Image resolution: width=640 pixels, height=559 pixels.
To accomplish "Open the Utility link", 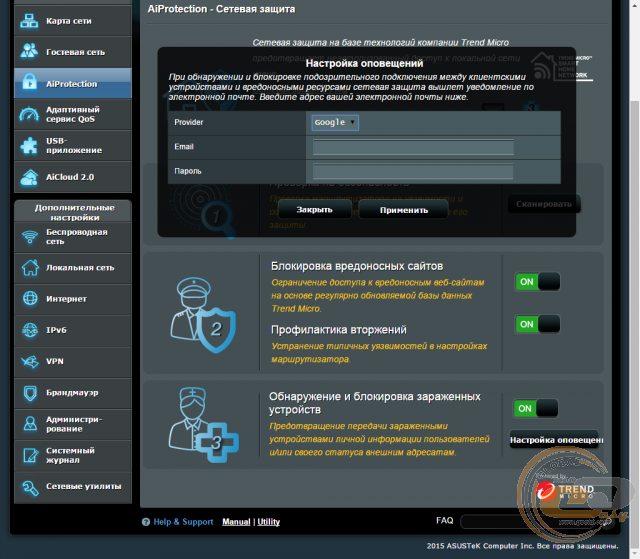I will click(x=268, y=522).
